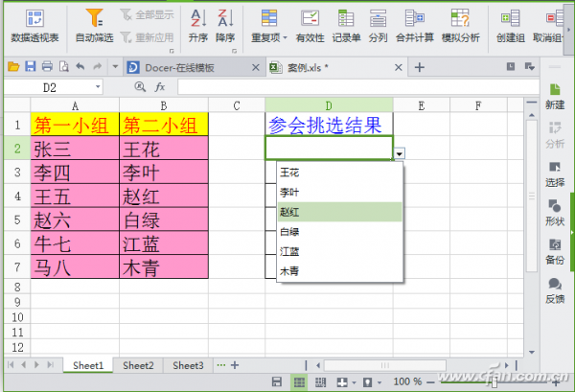Click 反馈 in the side panel

click(555, 290)
